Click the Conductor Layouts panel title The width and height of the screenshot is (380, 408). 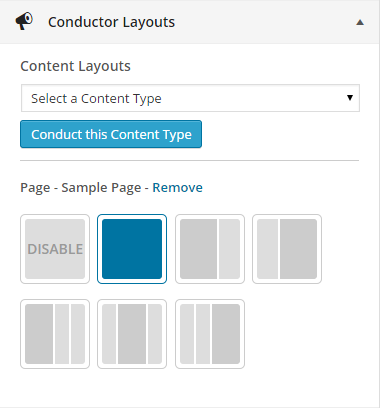[111, 22]
